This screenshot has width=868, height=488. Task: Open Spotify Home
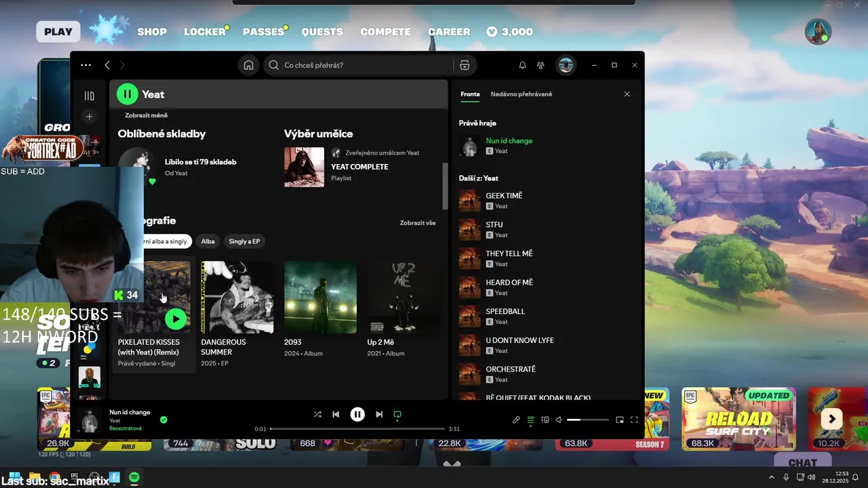click(249, 65)
